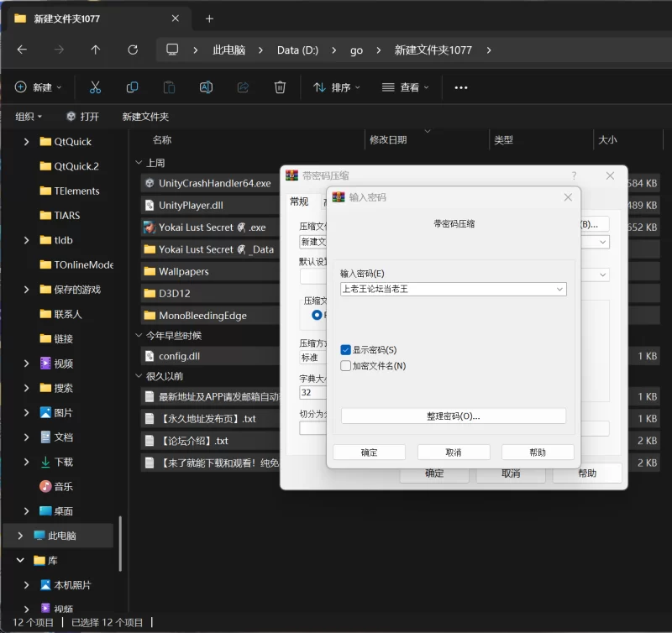Select 视频 folder icon above 搜索 in sidebar

click(45, 364)
